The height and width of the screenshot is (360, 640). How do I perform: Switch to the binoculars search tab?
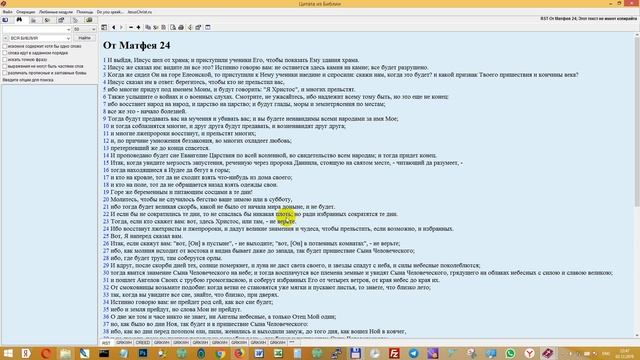pyautogui.click(x=19, y=20)
